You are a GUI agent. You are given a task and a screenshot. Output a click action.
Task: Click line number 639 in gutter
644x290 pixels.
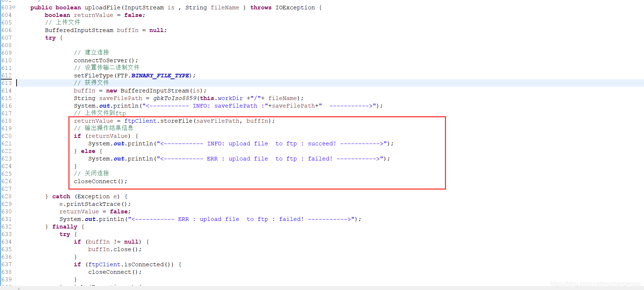pos(6,280)
